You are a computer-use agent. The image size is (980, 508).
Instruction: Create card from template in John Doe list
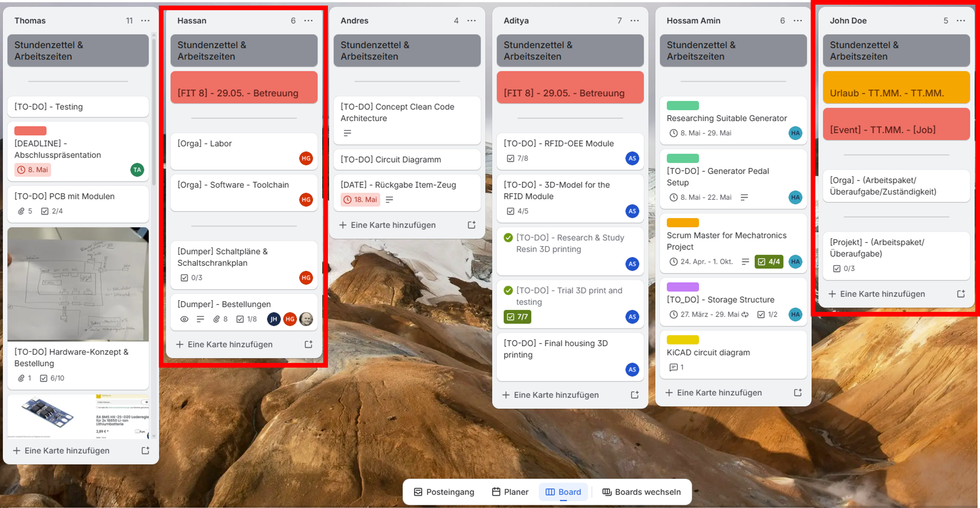(x=961, y=294)
